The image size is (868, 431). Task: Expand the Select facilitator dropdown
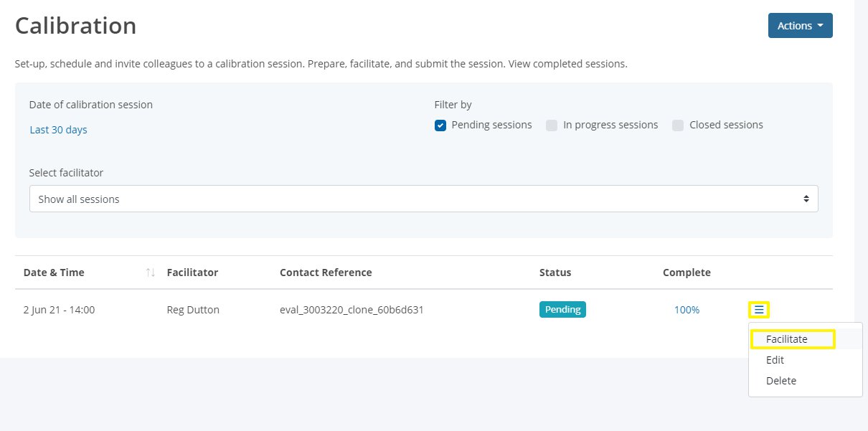click(423, 199)
